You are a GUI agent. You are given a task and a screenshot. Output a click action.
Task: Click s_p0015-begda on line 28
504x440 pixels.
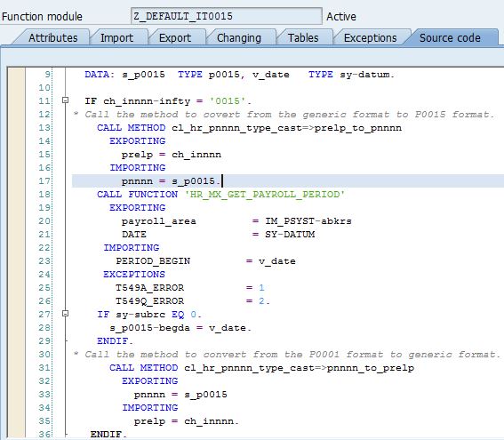pos(150,328)
